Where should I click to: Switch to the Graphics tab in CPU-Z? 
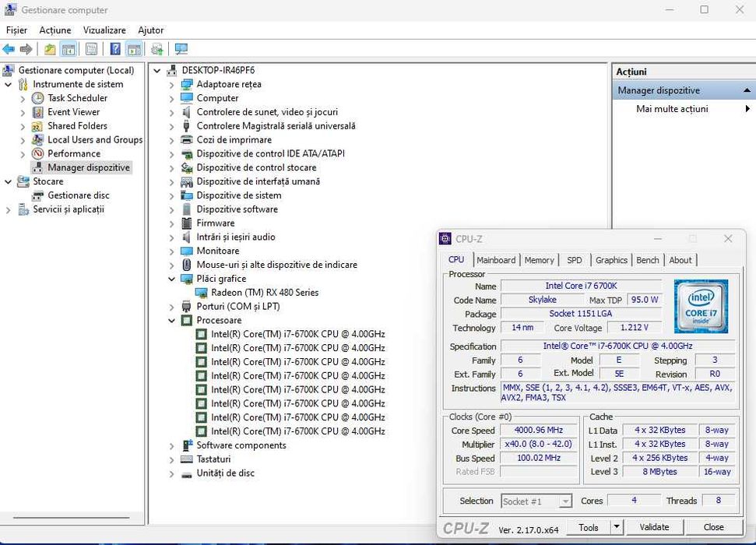(x=611, y=260)
